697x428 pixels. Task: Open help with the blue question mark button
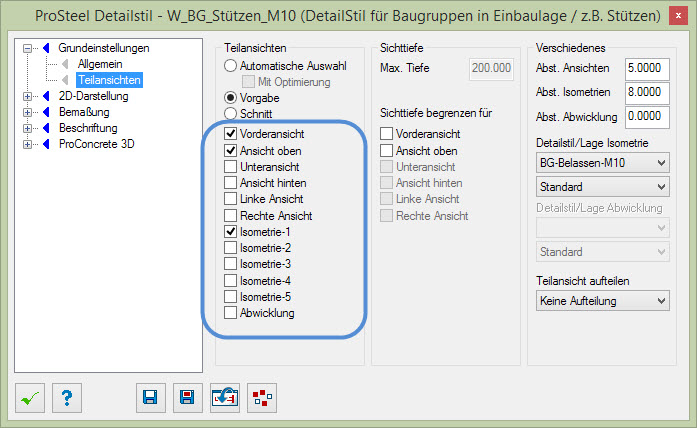coord(67,398)
